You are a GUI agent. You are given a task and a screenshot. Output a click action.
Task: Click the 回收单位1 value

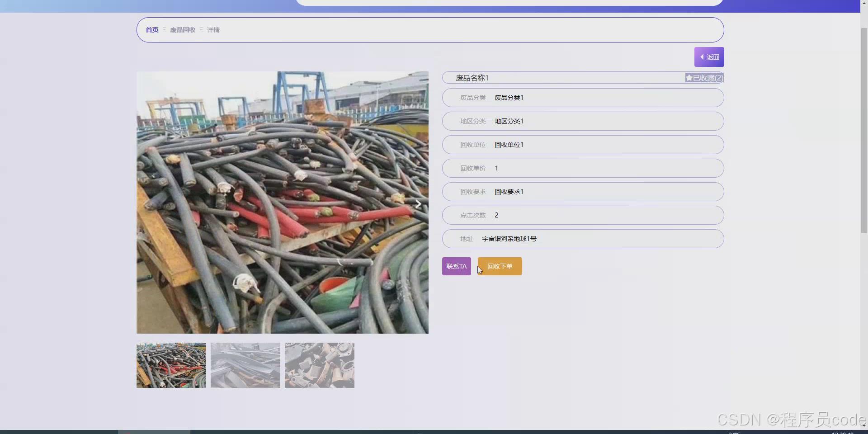(x=509, y=145)
